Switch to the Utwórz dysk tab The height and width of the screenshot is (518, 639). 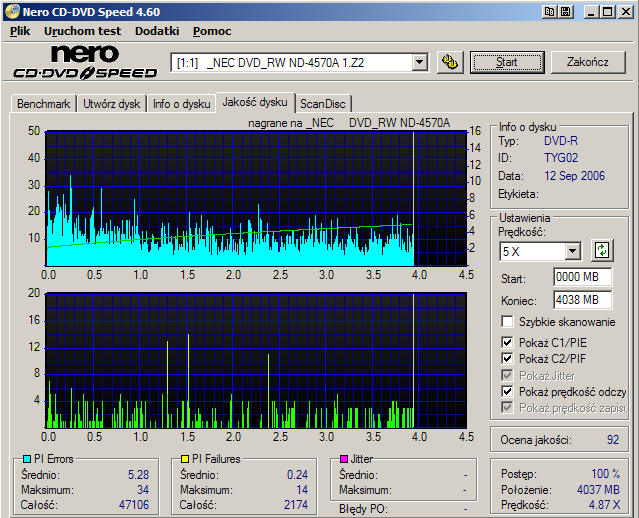click(112, 104)
